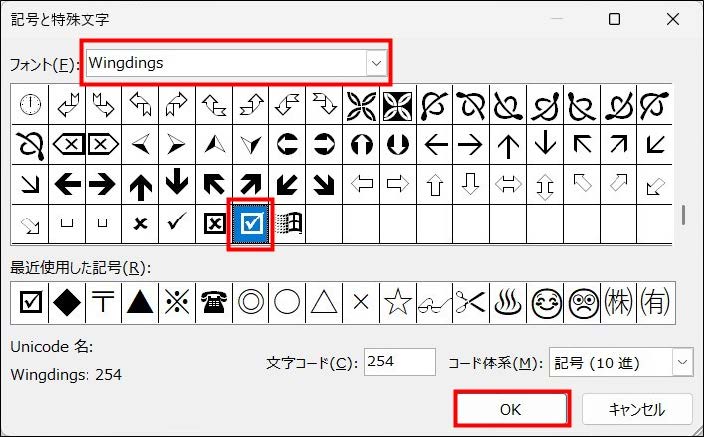Choose the thin down arrow symbol
Image resolution: width=704 pixels, height=437 pixels.
click(x=546, y=145)
